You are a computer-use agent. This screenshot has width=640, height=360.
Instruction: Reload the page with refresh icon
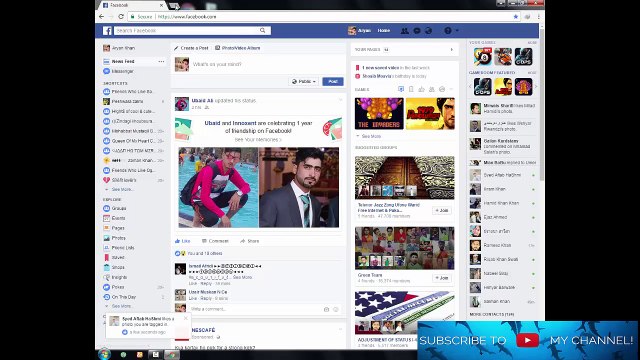click(121, 17)
